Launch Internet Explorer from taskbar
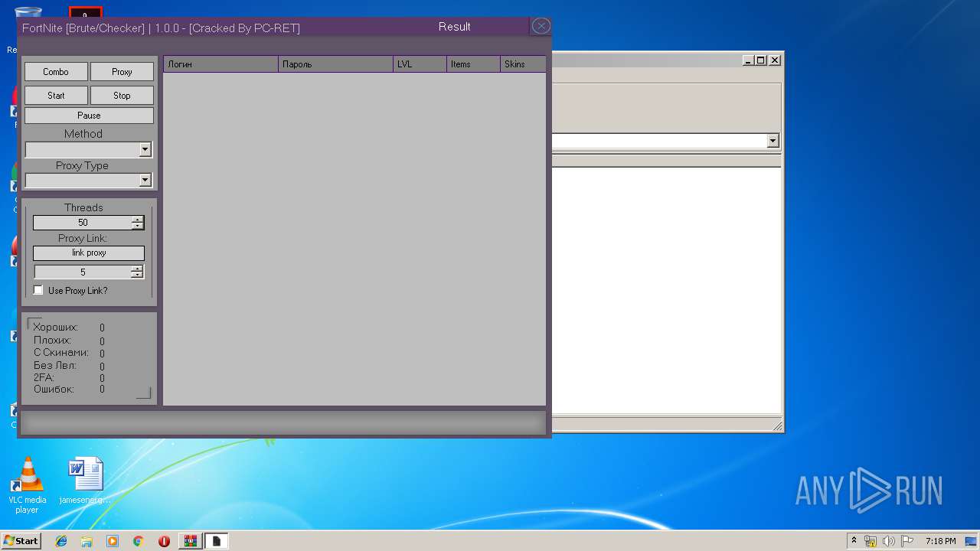Screen dimensions: 980x551 click(61, 541)
